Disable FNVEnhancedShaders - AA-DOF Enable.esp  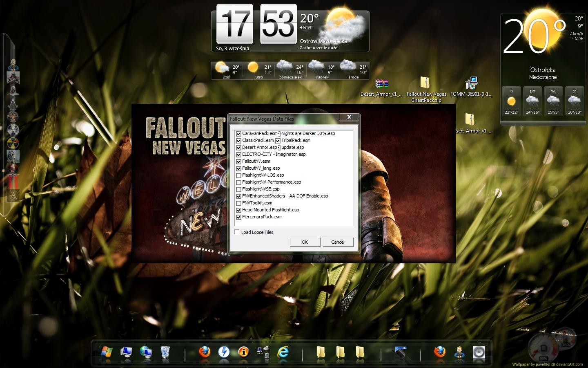[x=239, y=196]
